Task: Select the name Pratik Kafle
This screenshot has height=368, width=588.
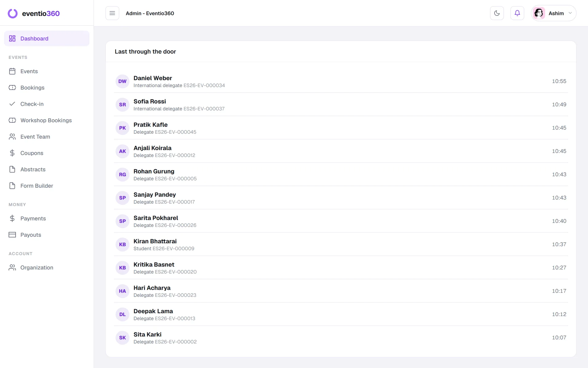Action: [150, 125]
